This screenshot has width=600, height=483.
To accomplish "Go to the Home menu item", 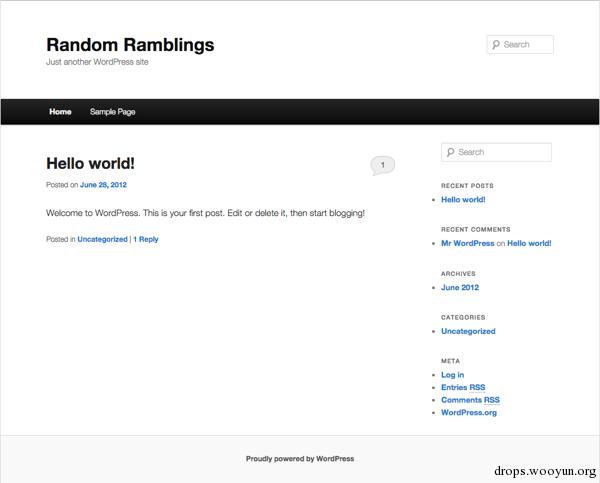I will pyautogui.click(x=60, y=111).
